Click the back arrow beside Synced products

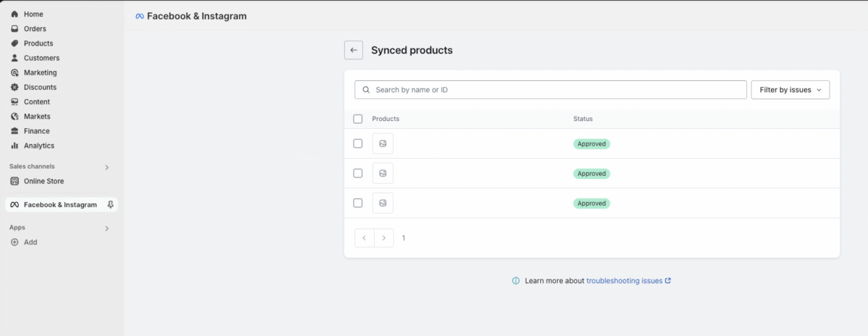[x=354, y=50]
